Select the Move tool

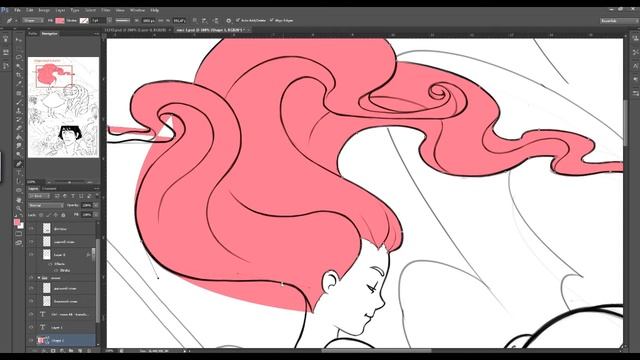pos(19,40)
